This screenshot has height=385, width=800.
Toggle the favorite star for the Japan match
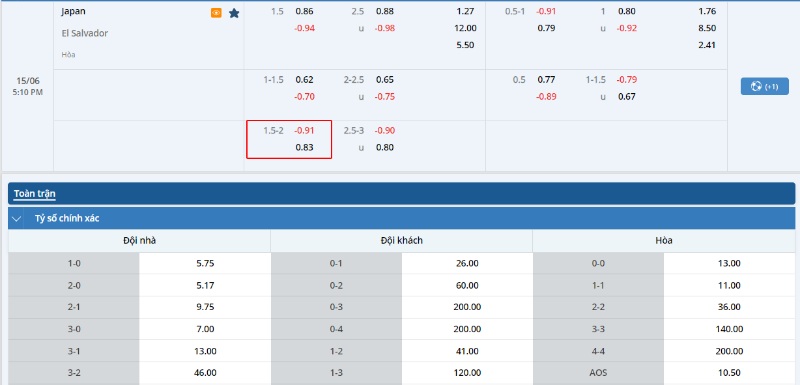coord(234,13)
